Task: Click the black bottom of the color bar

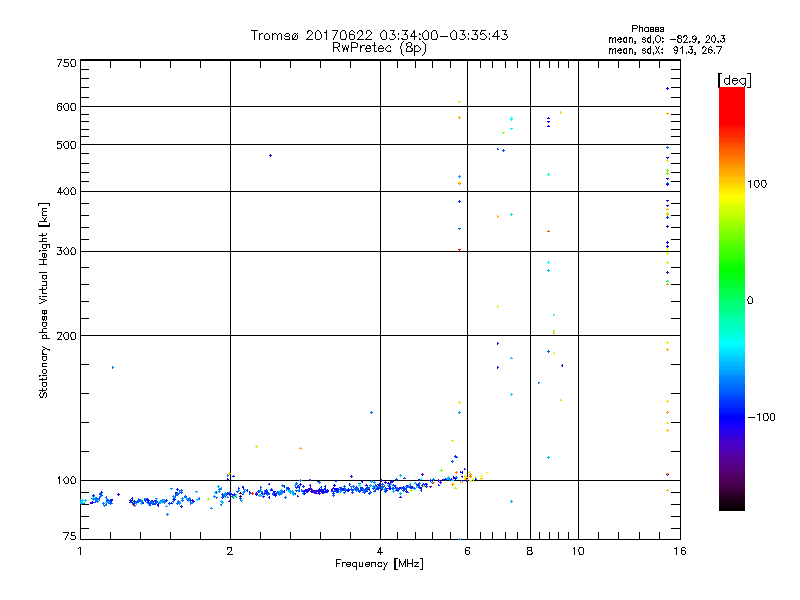Action: (x=732, y=503)
